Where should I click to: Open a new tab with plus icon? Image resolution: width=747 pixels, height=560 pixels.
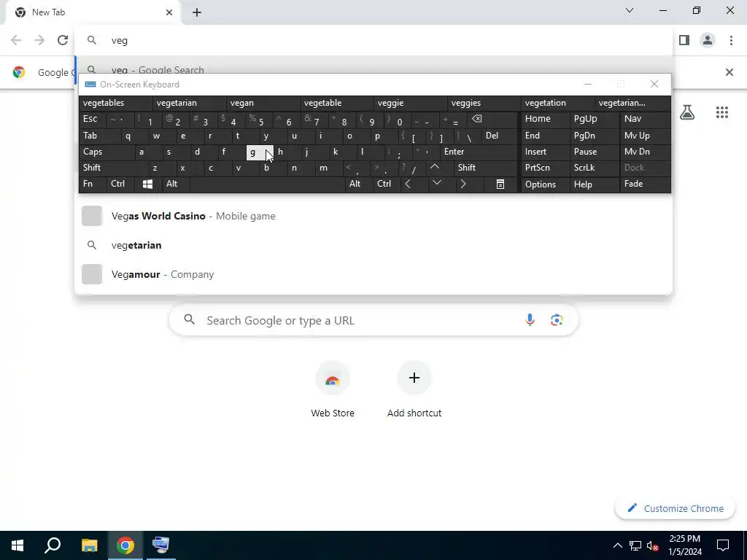point(197,12)
